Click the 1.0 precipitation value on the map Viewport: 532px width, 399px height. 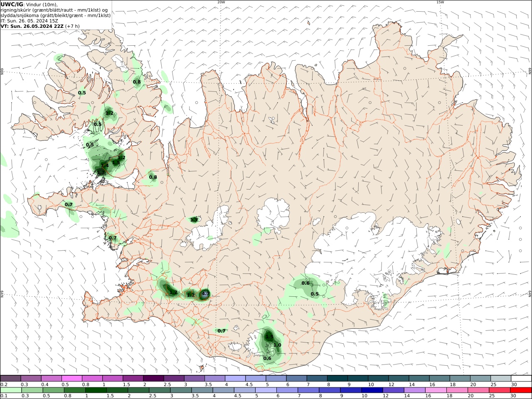[x=277, y=345]
